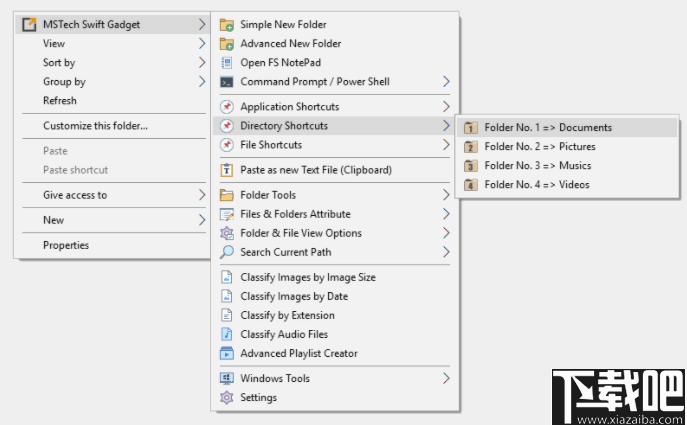Screen dimensions: 687x425
Task: Click the Simple New Folder icon
Action: pyautogui.click(x=227, y=24)
